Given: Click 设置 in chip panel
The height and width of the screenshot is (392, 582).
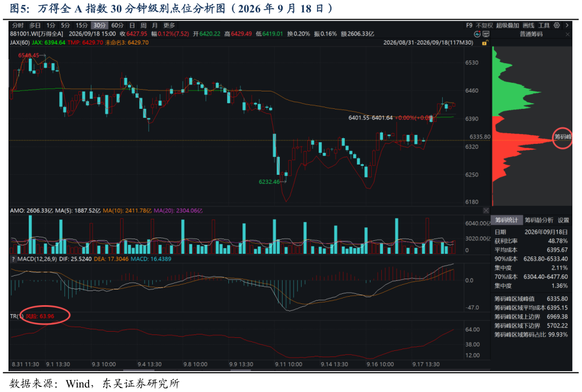Looking at the screenshot, I should (x=563, y=220).
